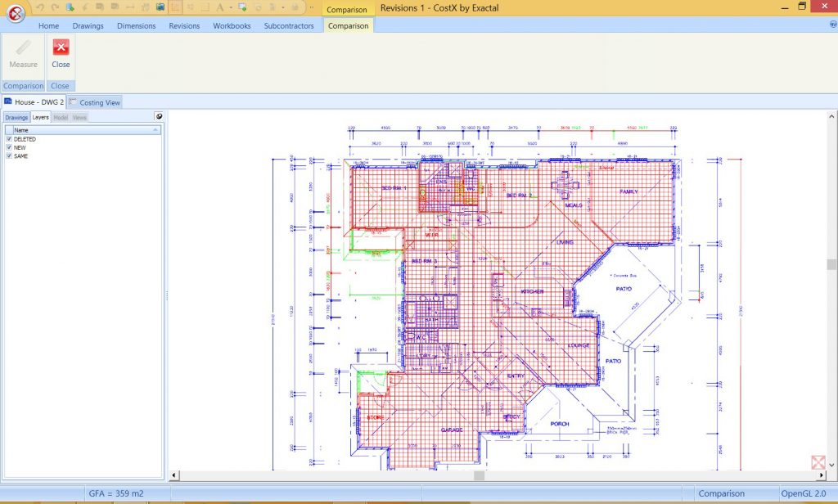Toggle the DELETED layer checkbox
This screenshot has height=504, width=838.
click(x=9, y=139)
